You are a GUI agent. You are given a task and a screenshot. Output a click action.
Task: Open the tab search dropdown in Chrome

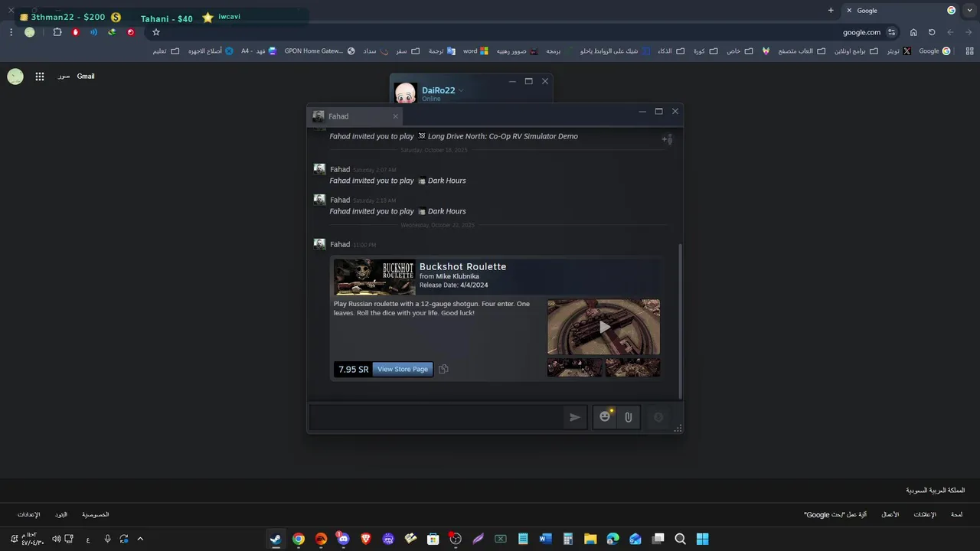coord(969,10)
